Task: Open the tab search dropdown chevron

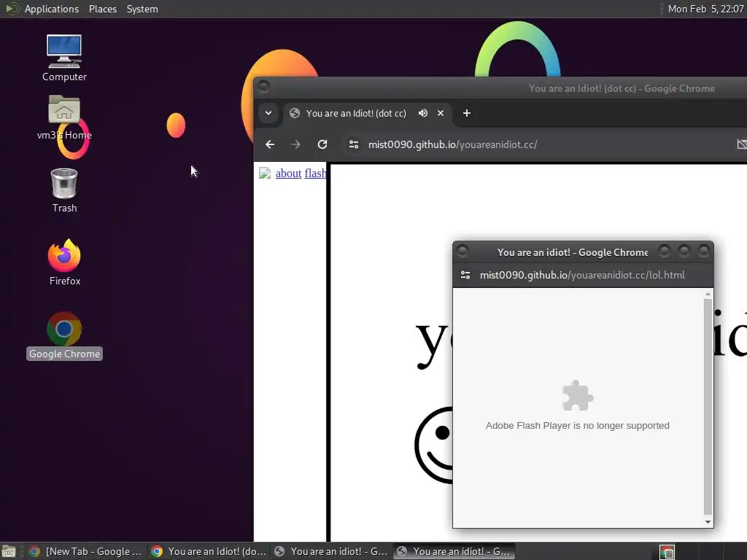Action: tap(268, 113)
